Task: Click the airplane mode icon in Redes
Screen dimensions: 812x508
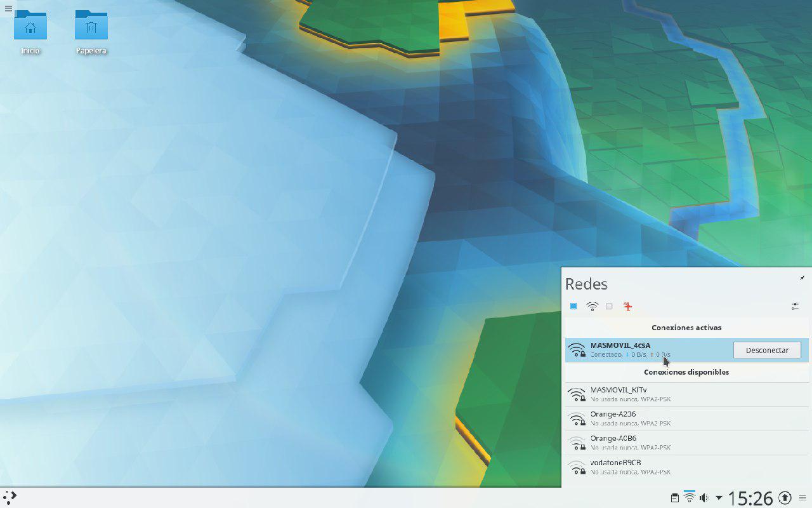Action: 628,307
